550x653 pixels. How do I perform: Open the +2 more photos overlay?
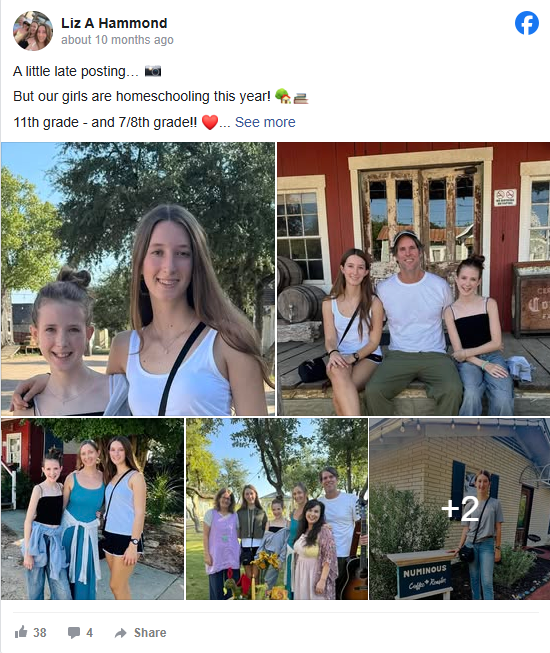pos(460,509)
